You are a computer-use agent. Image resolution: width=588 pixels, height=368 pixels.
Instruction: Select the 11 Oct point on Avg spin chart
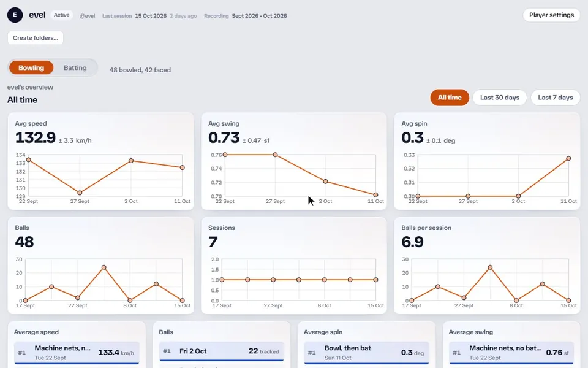[568, 158]
